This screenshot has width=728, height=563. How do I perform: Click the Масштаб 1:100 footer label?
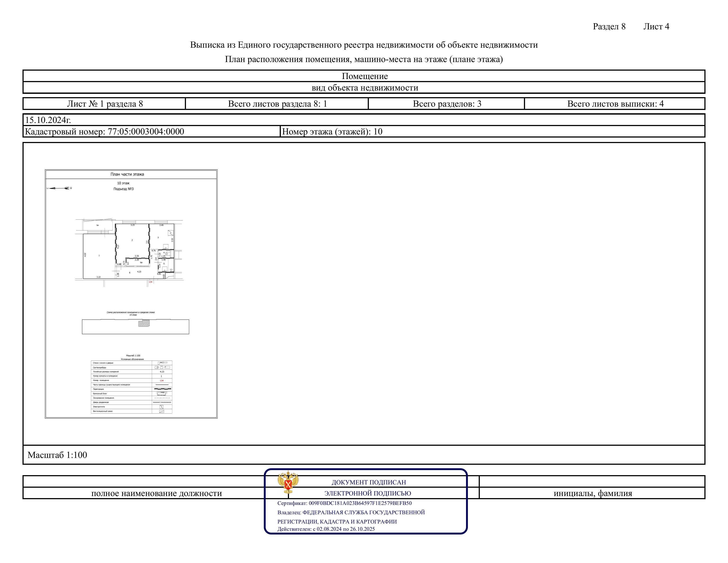pyautogui.click(x=57, y=455)
